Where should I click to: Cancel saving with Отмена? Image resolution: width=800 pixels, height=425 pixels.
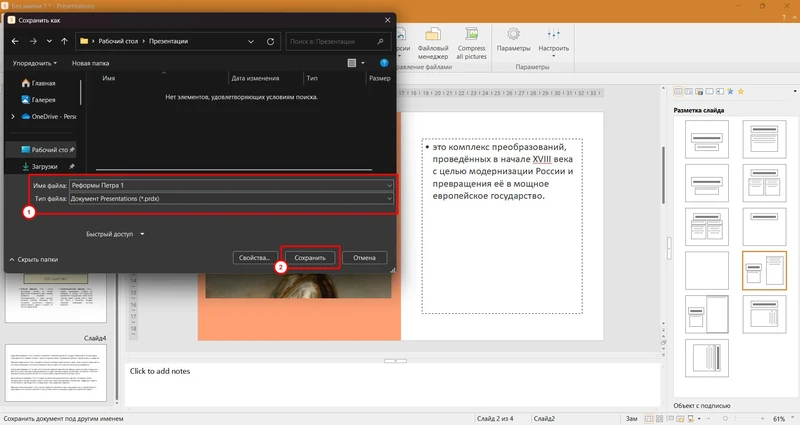(364, 258)
